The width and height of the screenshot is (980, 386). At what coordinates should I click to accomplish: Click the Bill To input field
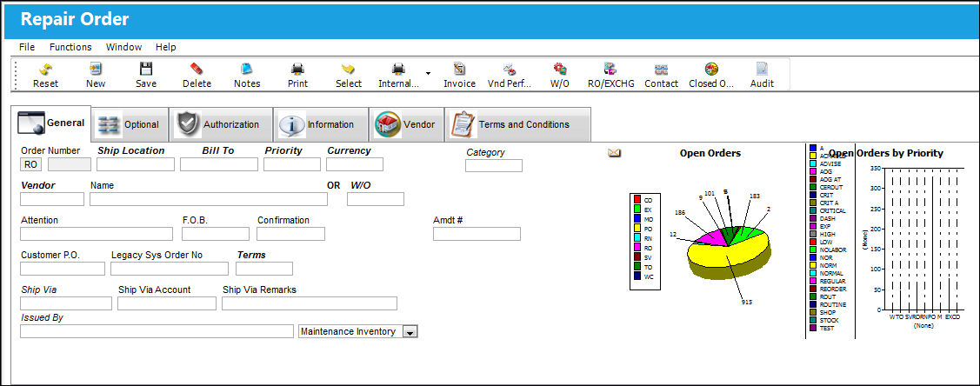[x=219, y=164]
